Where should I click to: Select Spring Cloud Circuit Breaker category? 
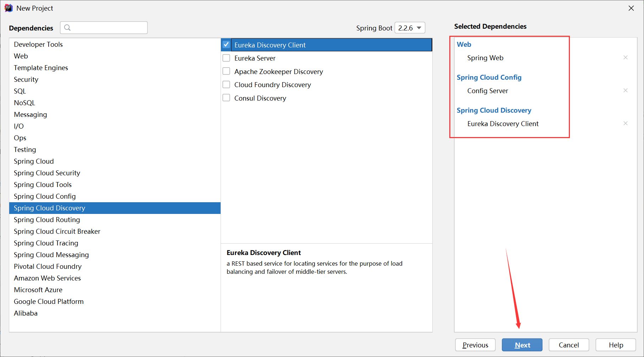pos(115,231)
